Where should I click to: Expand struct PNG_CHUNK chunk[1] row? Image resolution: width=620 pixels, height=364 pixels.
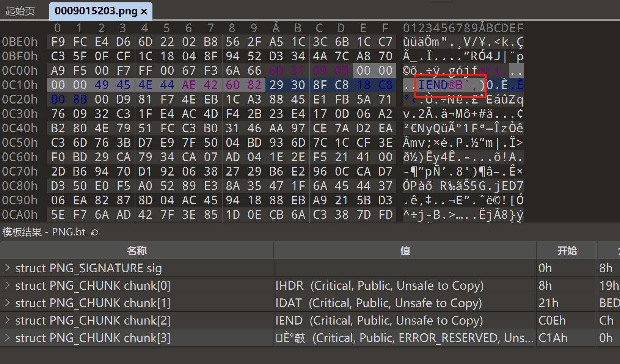click(x=7, y=303)
